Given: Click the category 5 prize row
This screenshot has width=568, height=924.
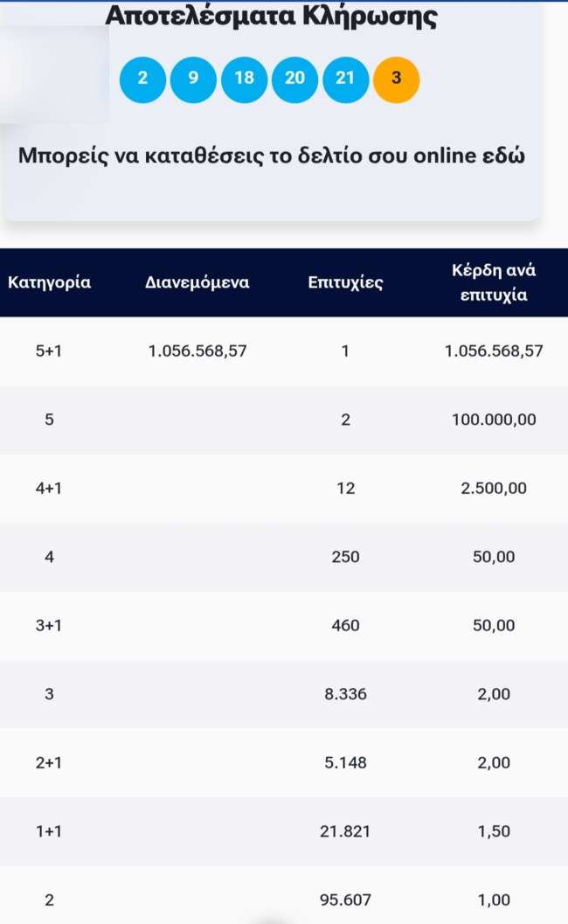Looking at the screenshot, I should point(284,420).
